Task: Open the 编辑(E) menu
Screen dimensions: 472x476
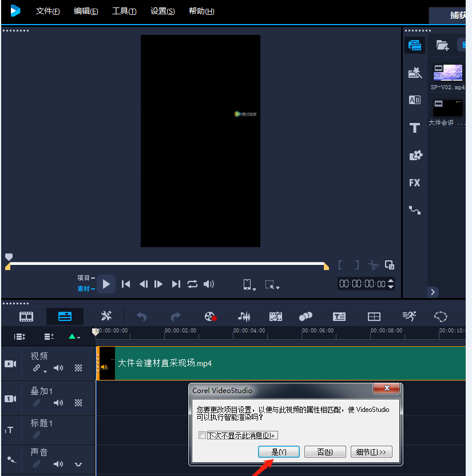Action: click(x=86, y=11)
